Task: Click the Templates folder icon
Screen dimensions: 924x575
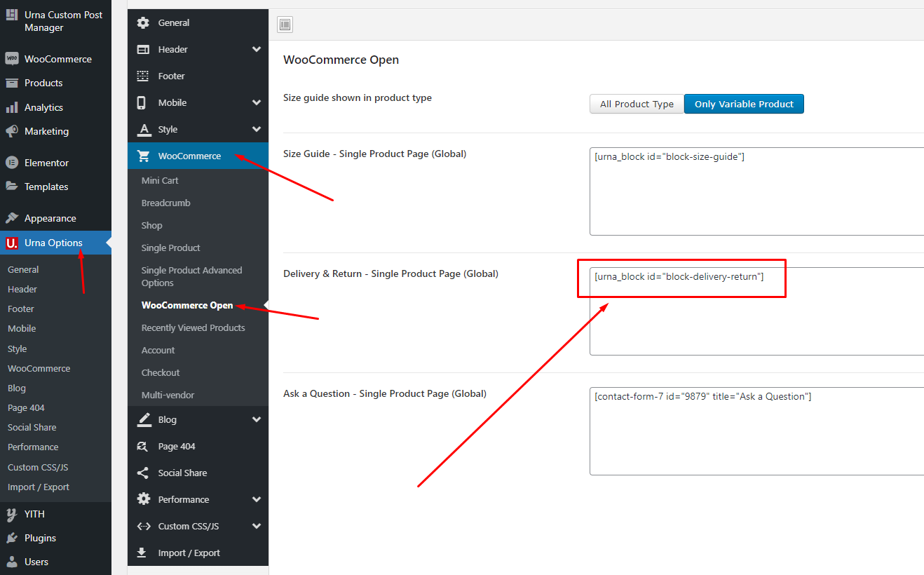Action: pyautogui.click(x=11, y=187)
